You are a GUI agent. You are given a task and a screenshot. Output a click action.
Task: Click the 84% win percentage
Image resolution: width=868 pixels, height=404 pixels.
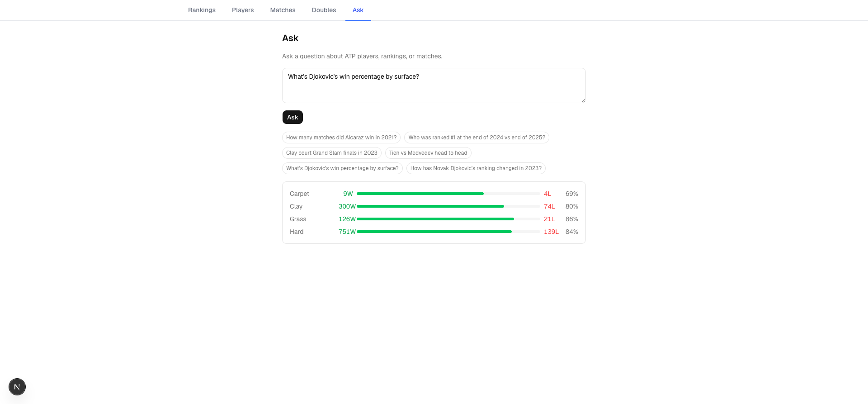572,232
